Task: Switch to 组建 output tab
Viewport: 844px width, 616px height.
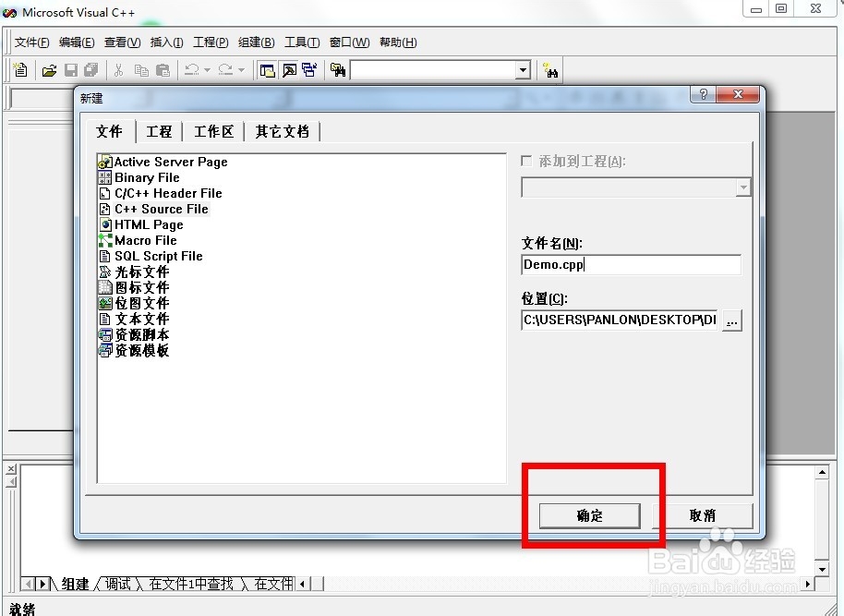Action: click(x=75, y=584)
